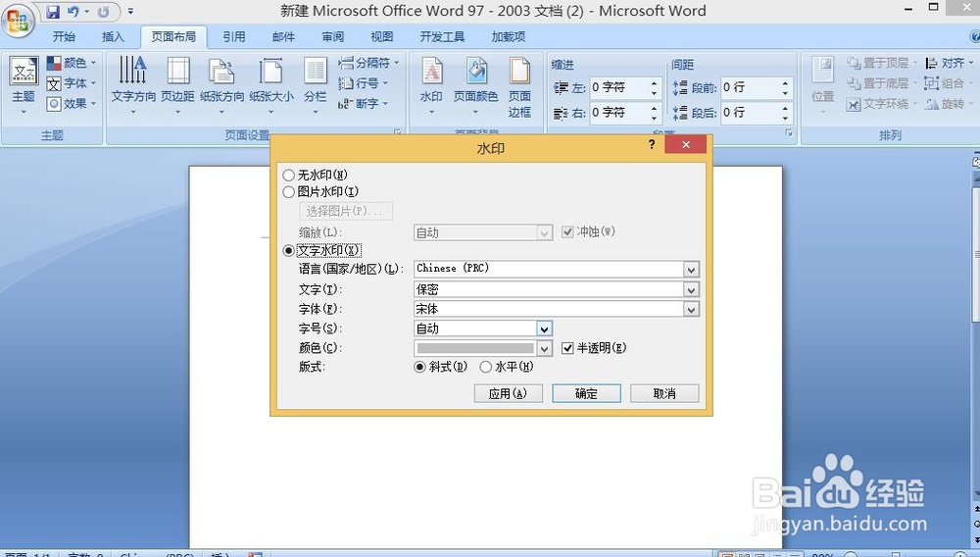Switch to 引用 References tab

point(234,37)
